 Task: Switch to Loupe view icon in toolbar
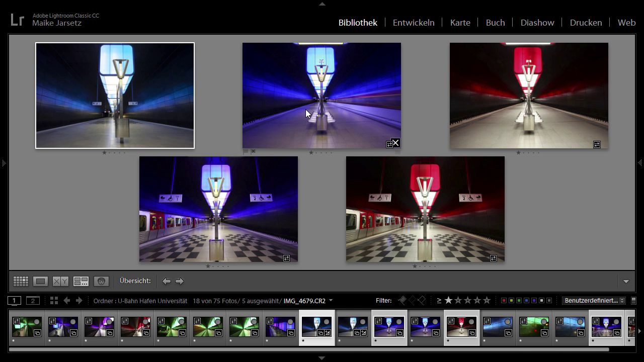[41, 282]
